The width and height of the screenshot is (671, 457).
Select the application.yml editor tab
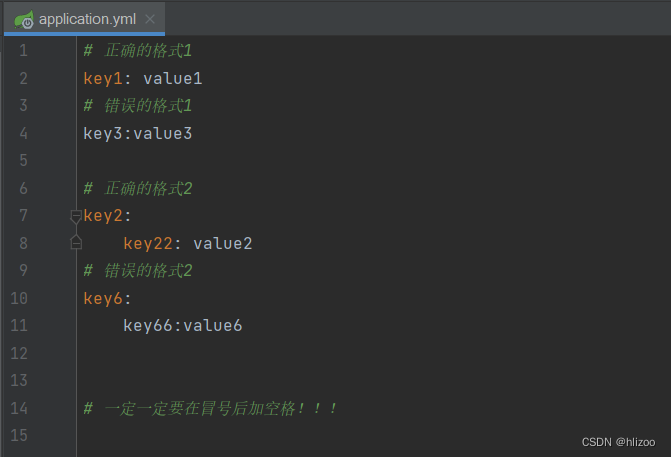pos(84,19)
